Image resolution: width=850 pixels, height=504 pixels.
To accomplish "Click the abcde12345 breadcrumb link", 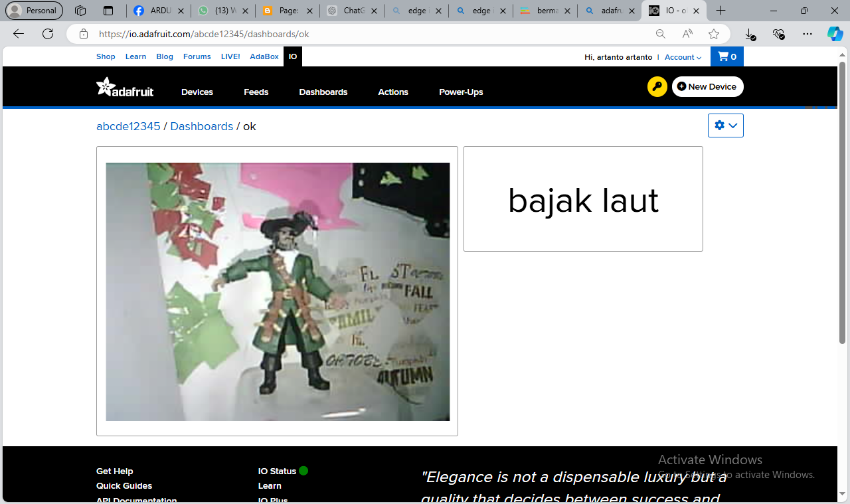I will point(128,126).
